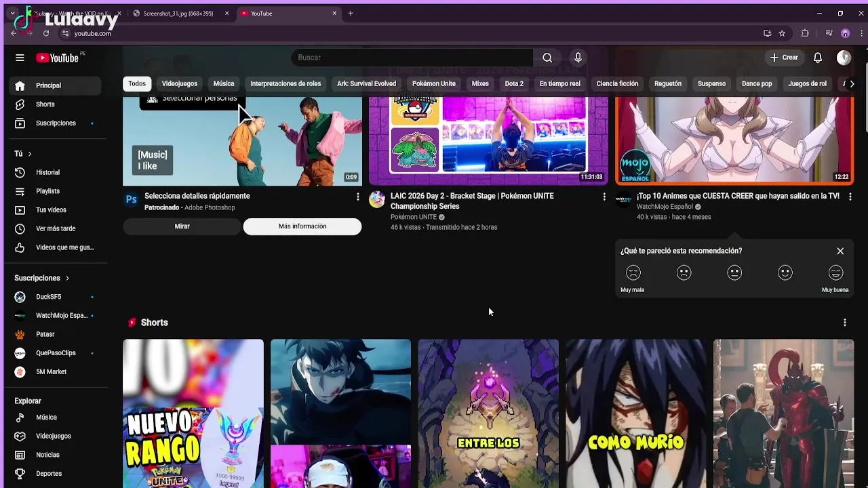The width and height of the screenshot is (868, 488).
Task: Select the Reguetón filter chip
Action: (668, 84)
